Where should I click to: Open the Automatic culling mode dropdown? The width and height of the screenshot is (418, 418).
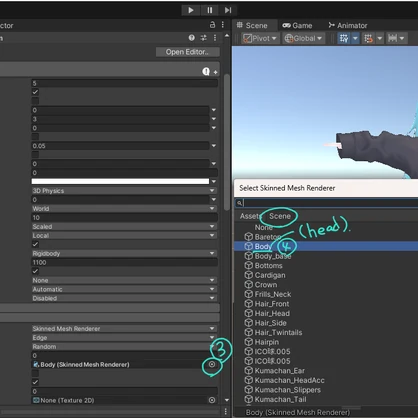[124, 289]
